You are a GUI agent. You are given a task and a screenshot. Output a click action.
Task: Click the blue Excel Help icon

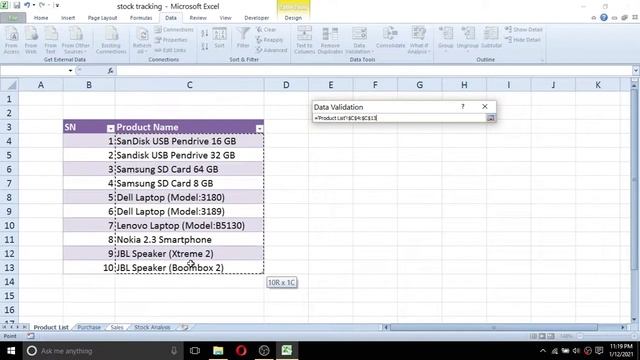coord(604,18)
